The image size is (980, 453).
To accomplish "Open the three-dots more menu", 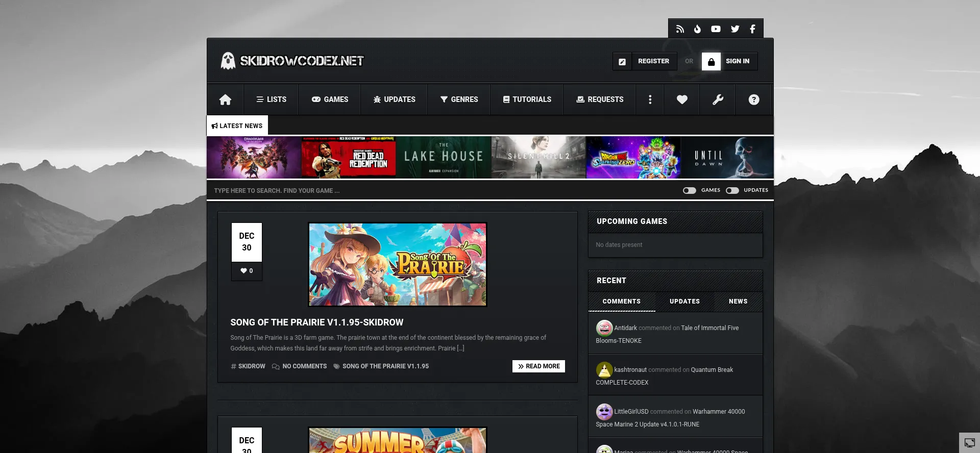I will pos(650,99).
